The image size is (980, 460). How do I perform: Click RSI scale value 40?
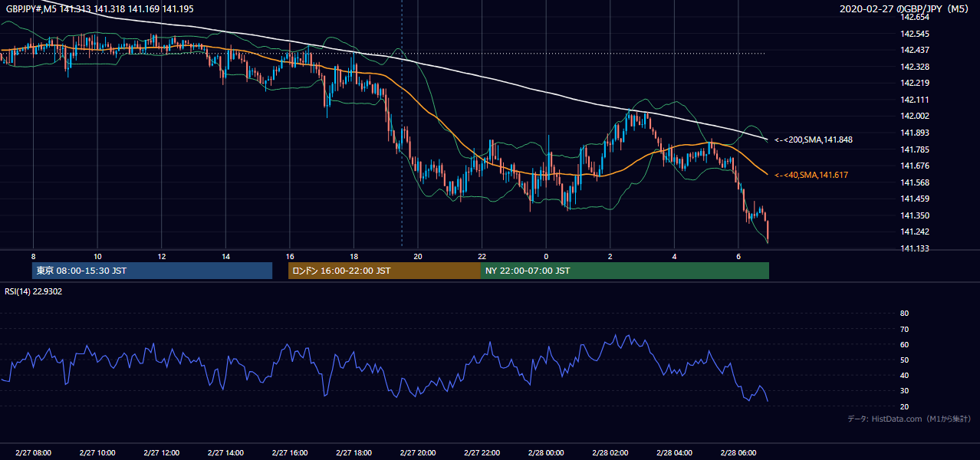coord(904,375)
